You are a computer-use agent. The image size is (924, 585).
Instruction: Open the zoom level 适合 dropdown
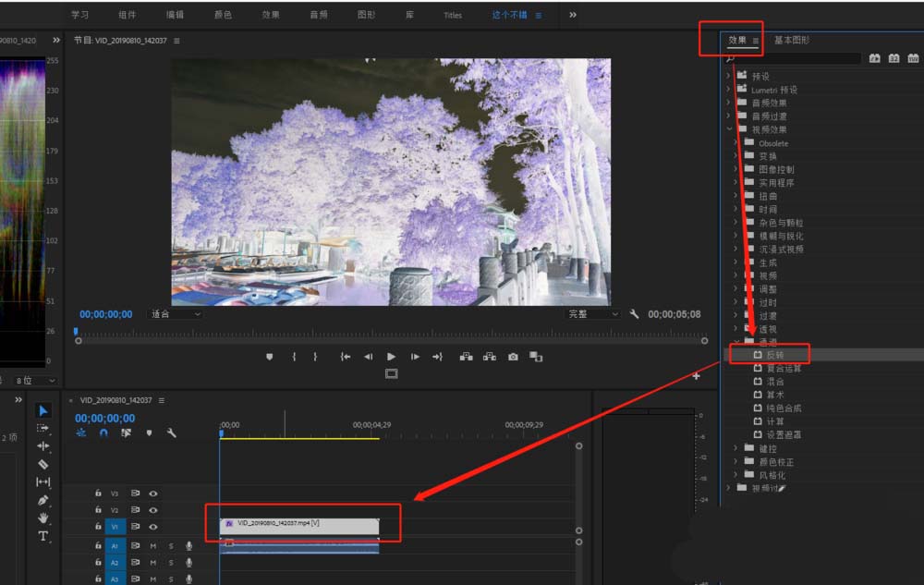[x=175, y=314]
